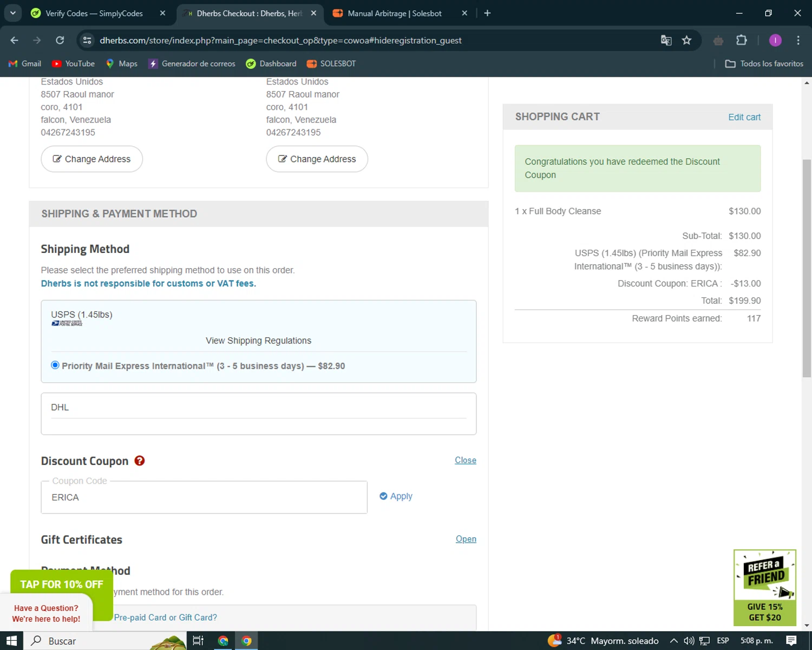The width and height of the screenshot is (812, 650).
Task: Open the Gmail bookmark
Action: [25, 63]
